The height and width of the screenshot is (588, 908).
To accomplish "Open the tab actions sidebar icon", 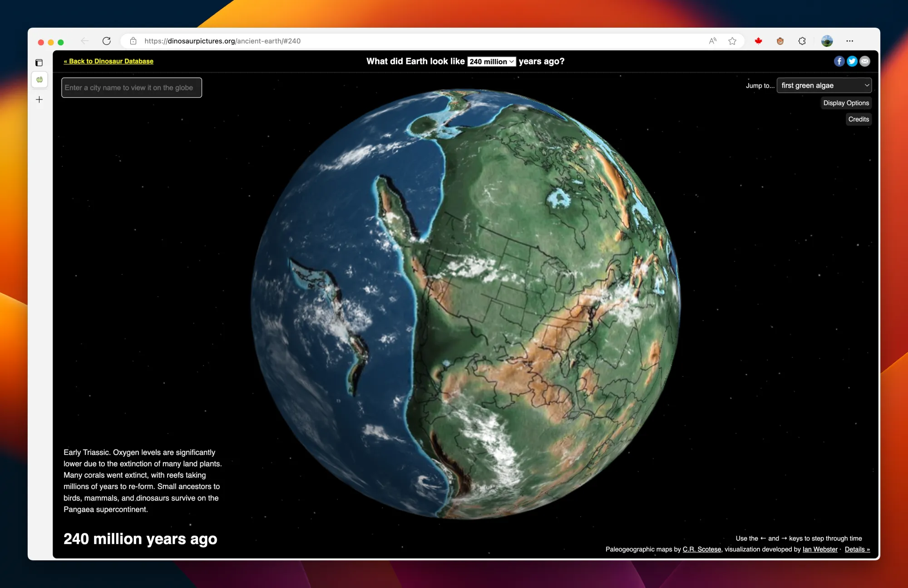I will 39,63.
